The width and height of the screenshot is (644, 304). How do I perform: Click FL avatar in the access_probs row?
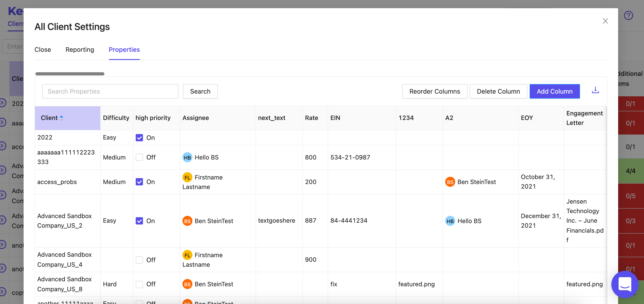[187, 177]
